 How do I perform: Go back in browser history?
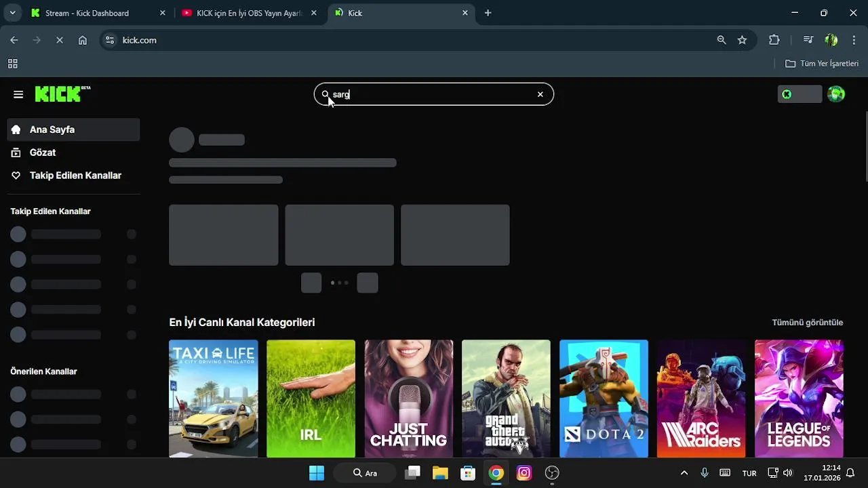pos(14,40)
